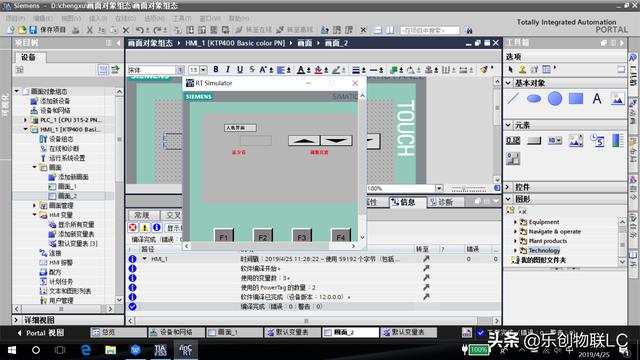Open the Navigate & operate graphics folder

554,231
